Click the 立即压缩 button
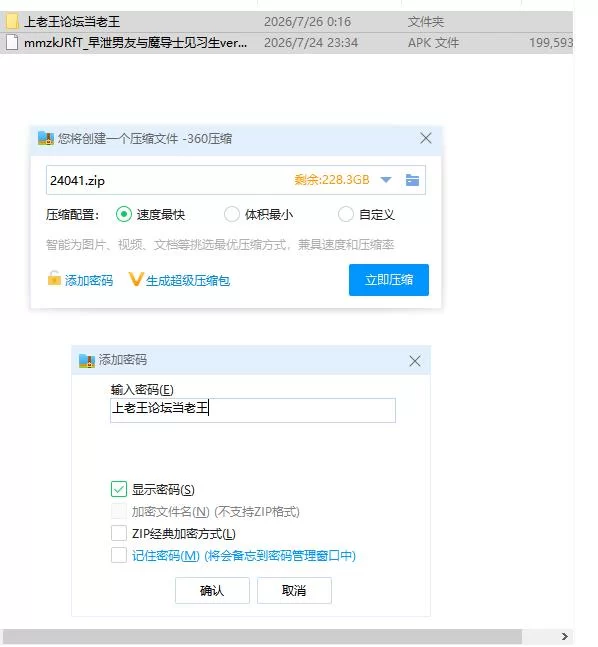Image resolution: width=598 pixels, height=647 pixels. click(389, 280)
